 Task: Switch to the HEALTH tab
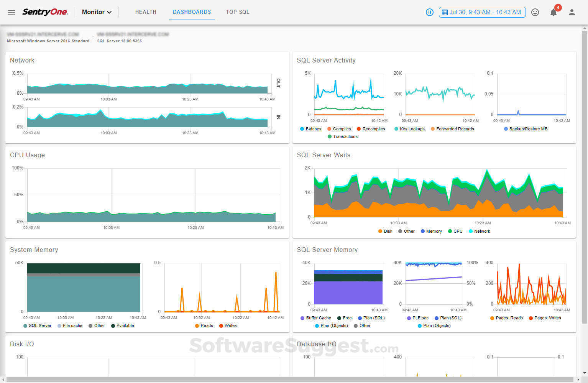[x=146, y=12]
